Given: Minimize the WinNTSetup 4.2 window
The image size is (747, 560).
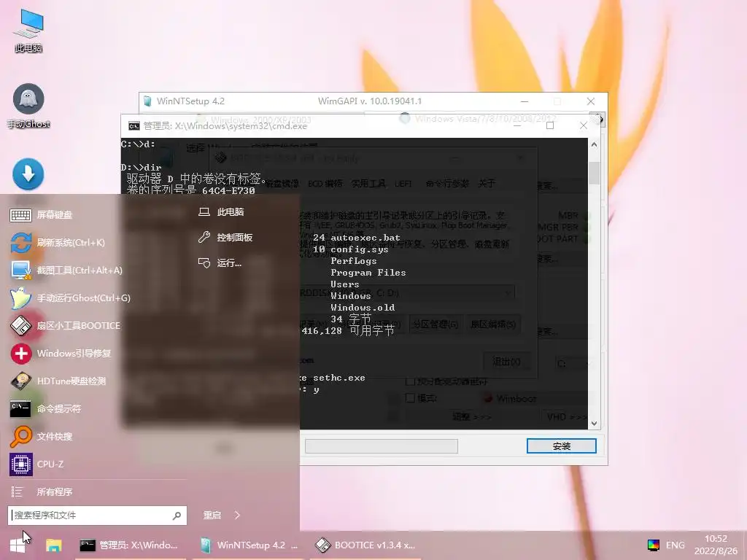Looking at the screenshot, I should click(524, 101).
